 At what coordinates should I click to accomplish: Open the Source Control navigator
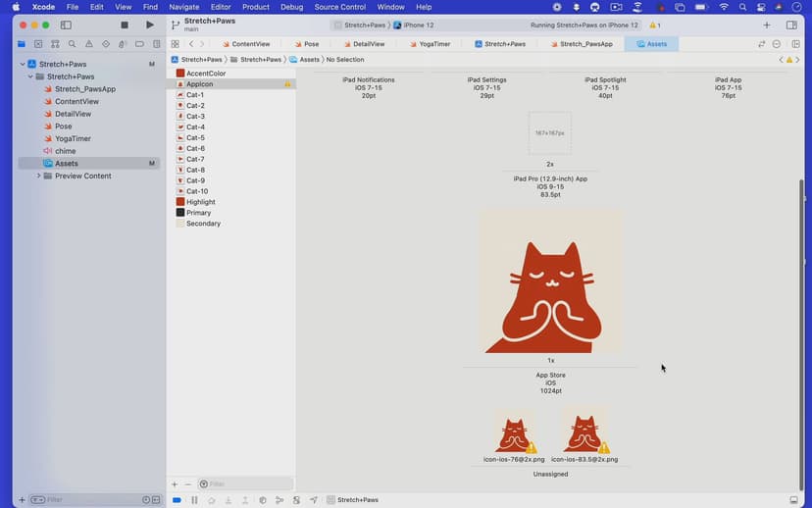pos(38,44)
